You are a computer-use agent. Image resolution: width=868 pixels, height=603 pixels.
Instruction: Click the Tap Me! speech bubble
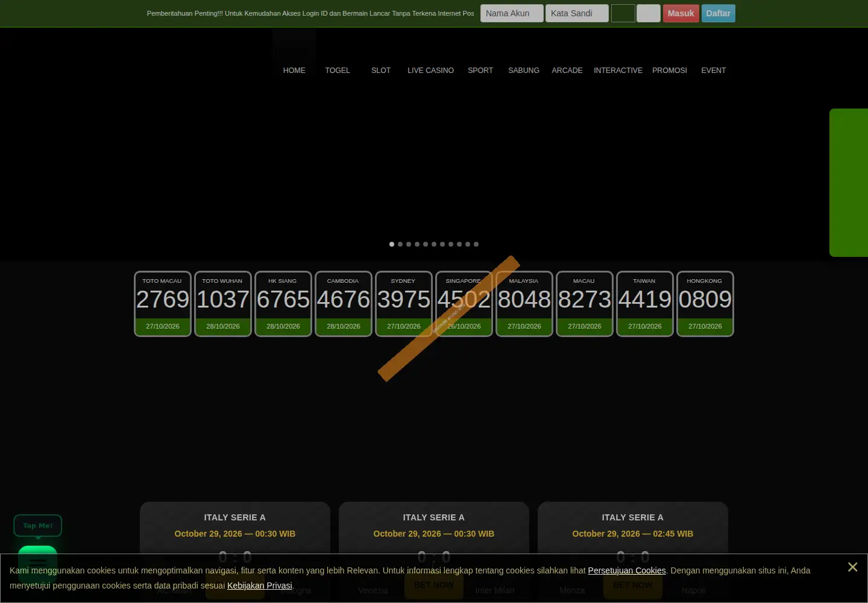(38, 526)
